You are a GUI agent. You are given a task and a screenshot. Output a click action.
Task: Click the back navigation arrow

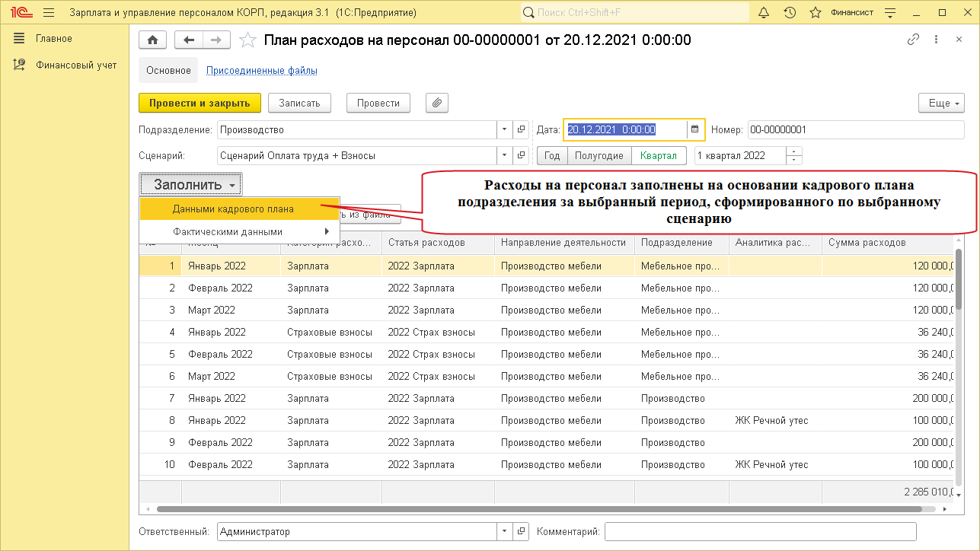pos(188,40)
